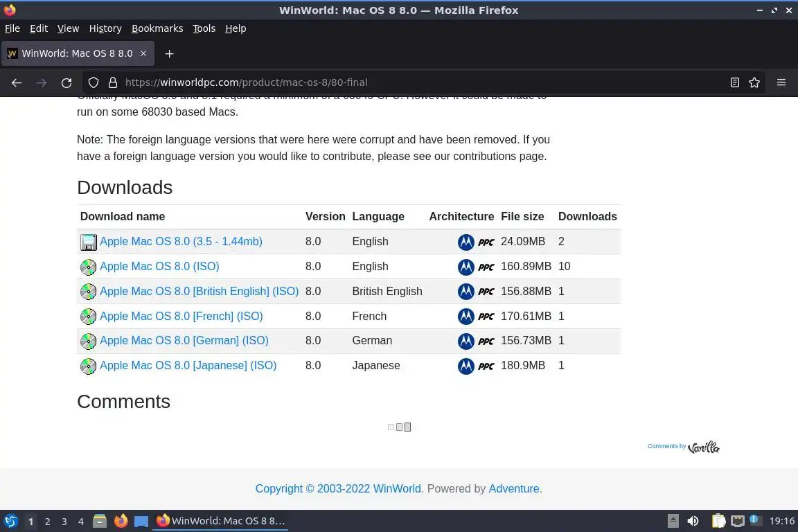This screenshot has width=798, height=532.
Task: Switch to workspace 2 in taskbar
Action: (47, 522)
